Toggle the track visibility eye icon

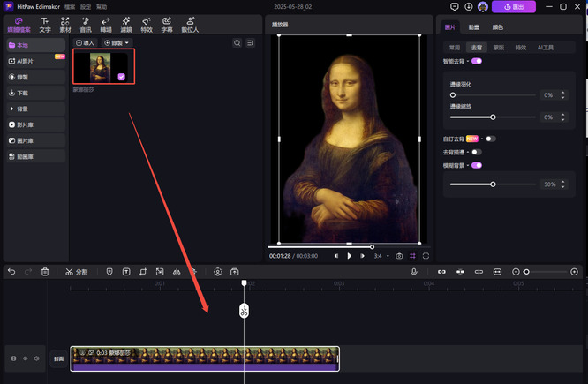point(25,358)
